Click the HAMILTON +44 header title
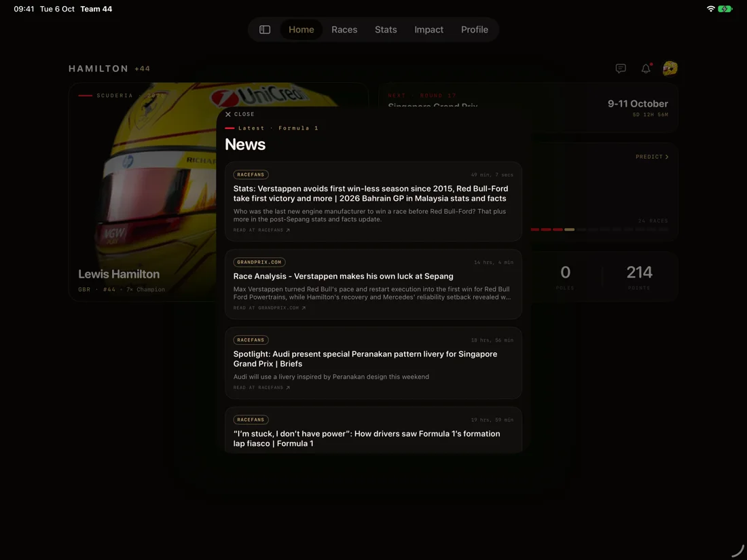 click(x=109, y=69)
